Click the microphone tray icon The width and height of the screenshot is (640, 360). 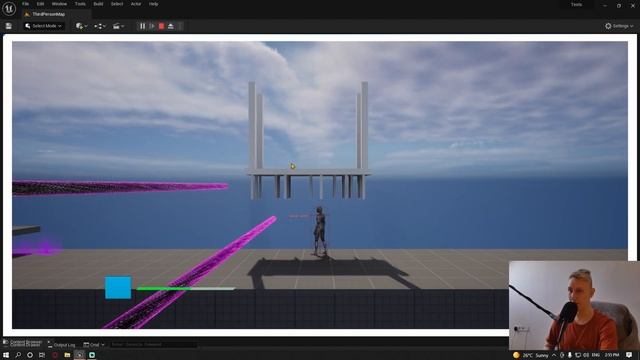[x=570, y=355]
